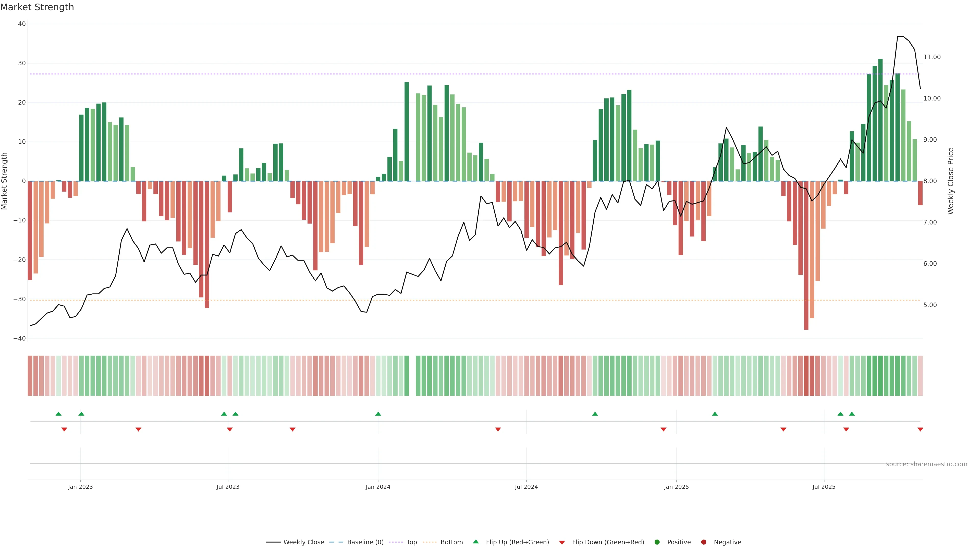
Task: Click the green Positive circle in legend
Action: (x=657, y=542)
